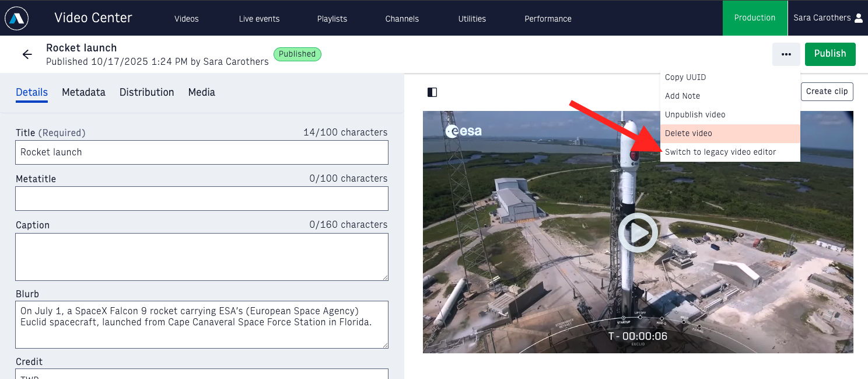Click into the Metatitle input field
The width and height of the screenshot is (868, 379).
[202, 199]
